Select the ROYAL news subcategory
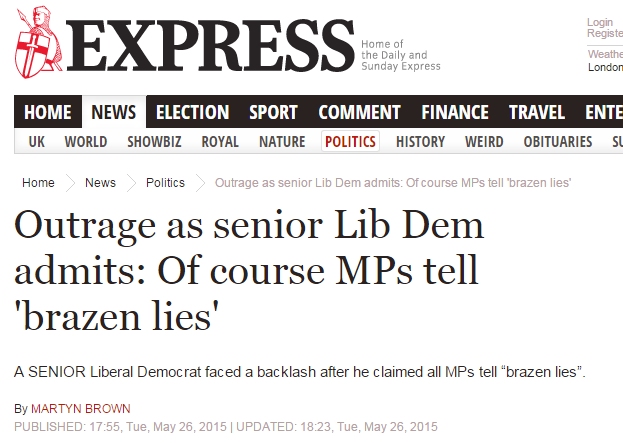623x443 pixels. pos(220,141)
